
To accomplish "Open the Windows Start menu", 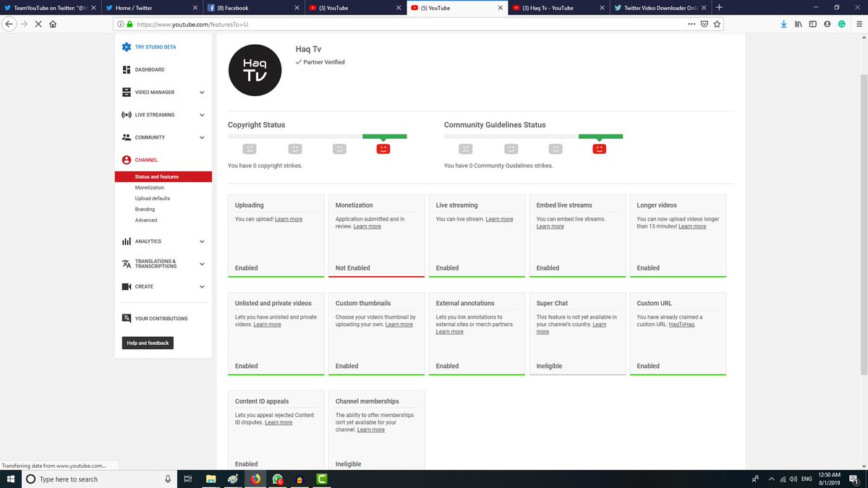I will pos(12,479).
